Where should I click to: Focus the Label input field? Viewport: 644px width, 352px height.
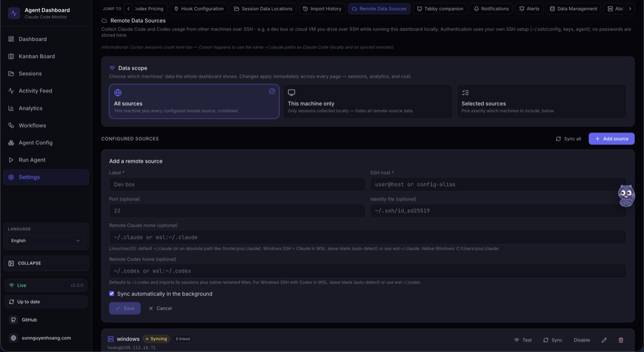coord(237,184)
